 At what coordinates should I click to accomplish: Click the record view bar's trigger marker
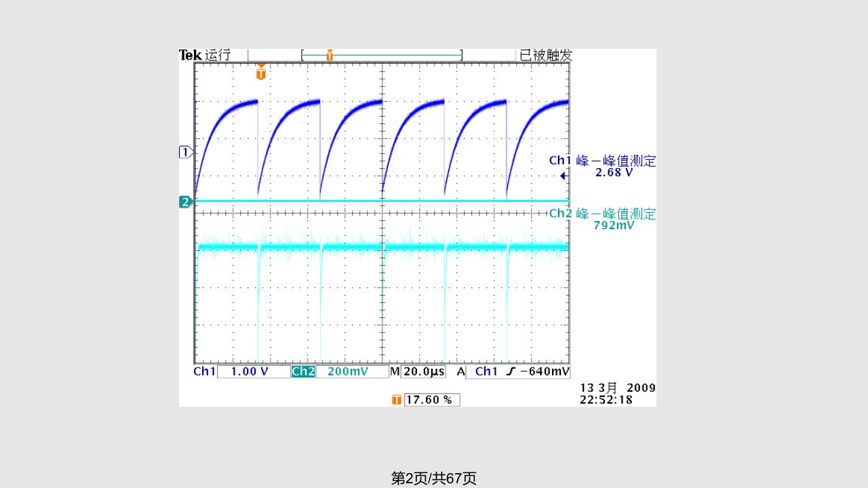(x=330, y=56)
